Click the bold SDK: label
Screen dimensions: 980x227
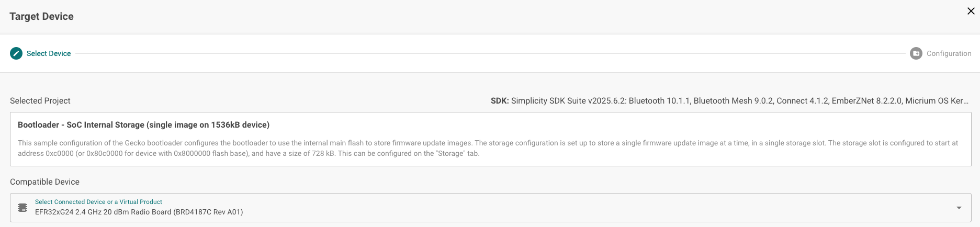coord(499,101)
